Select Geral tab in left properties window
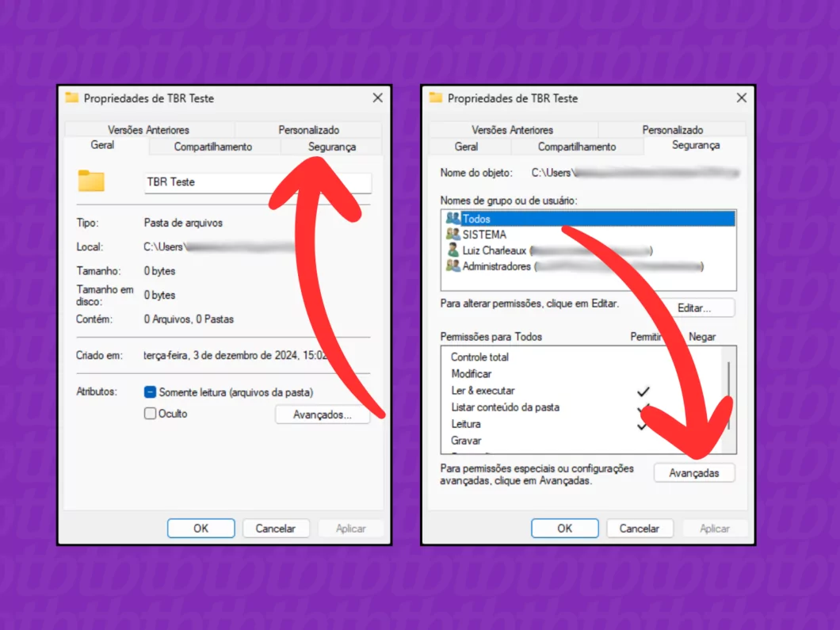Screen dimensions: 840x630 tap(102, 145)
